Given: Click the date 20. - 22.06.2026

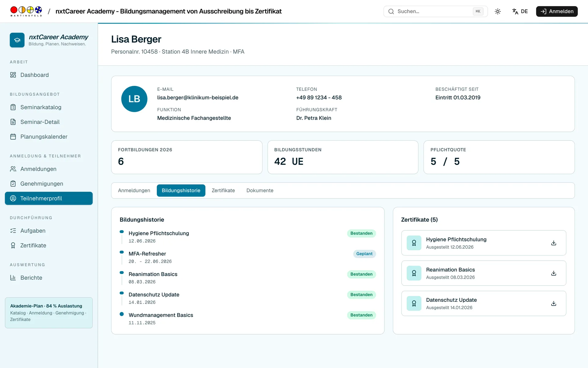Looking at the screenshot, I should pos(150,262).
